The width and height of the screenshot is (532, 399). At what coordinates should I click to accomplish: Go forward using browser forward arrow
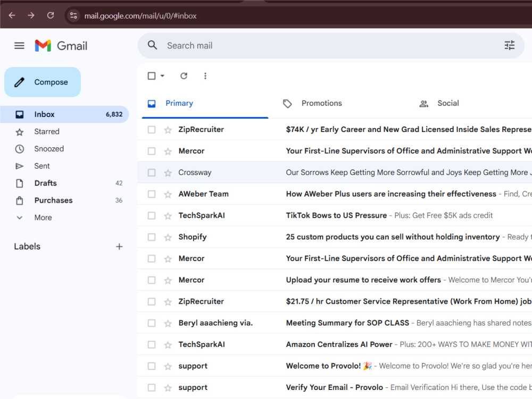coord(31,15)
